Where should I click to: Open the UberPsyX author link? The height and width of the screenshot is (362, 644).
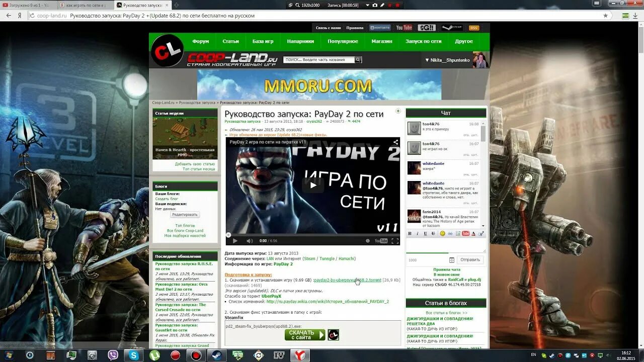(272, 296)
